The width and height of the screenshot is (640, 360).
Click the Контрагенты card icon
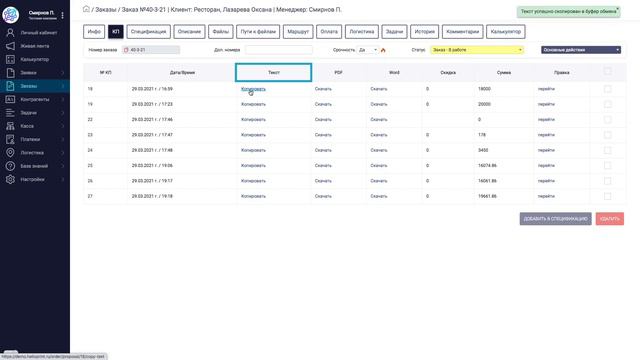click(10, 99)
